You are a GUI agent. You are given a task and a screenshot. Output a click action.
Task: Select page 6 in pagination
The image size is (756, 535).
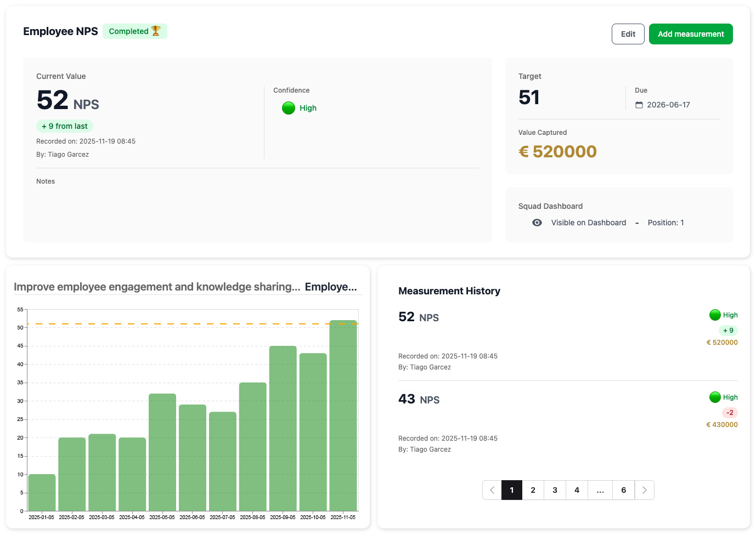click(623, 490)
